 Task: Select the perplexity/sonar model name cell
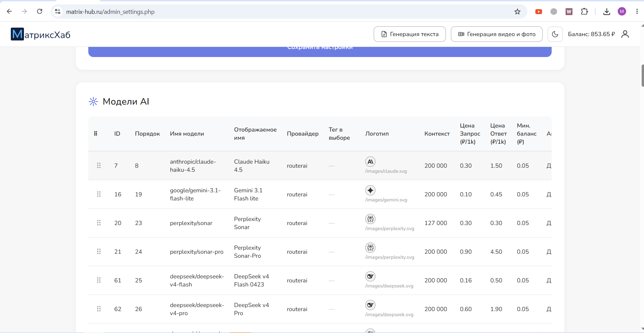point(191,223)
